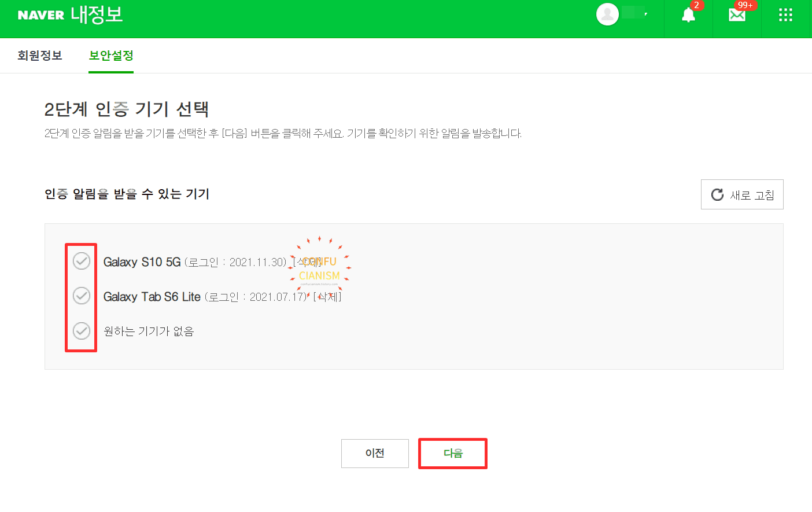Click the 99+ mail count badge

[745, 5]
